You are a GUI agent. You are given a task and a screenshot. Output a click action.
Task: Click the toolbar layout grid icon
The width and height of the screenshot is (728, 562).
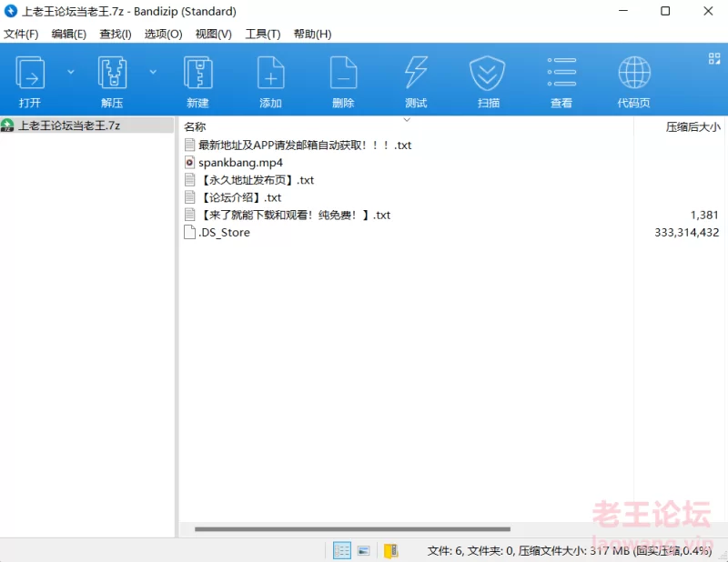point(714,58)
